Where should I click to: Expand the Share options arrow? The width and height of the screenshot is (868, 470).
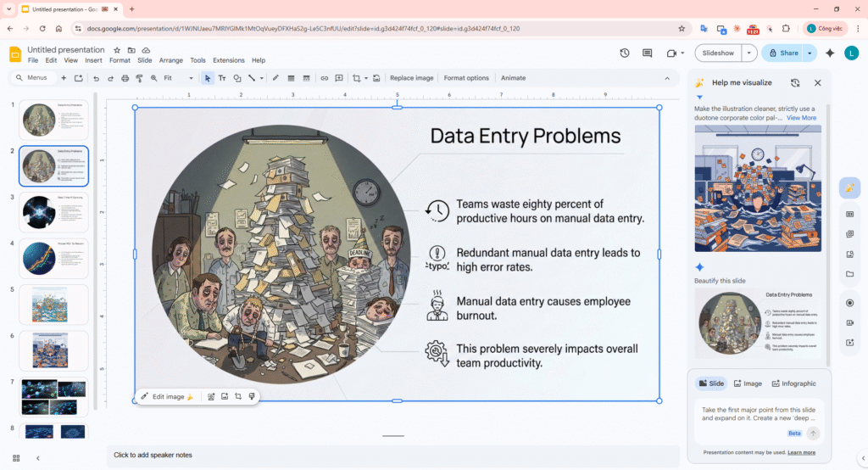(810, 53)
